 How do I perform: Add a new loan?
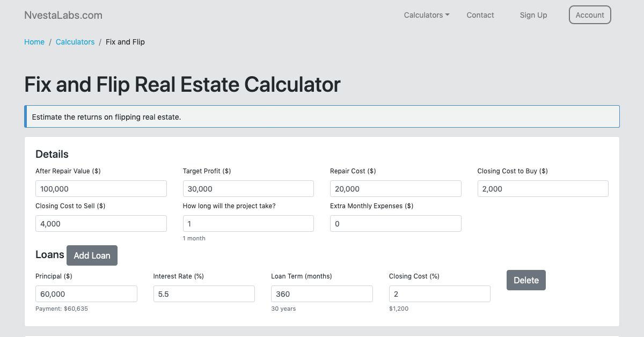(92, 255)
